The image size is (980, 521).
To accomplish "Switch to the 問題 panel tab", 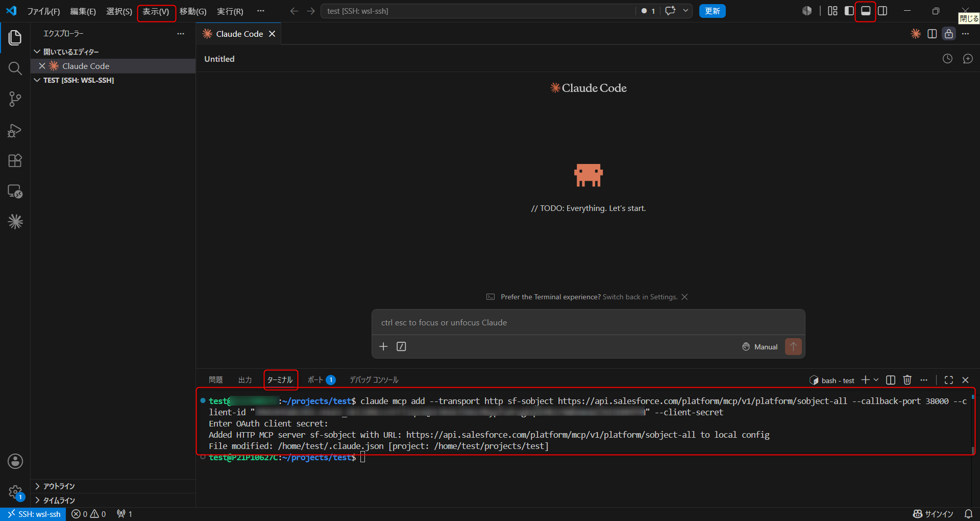I will (x=216, y=380).
